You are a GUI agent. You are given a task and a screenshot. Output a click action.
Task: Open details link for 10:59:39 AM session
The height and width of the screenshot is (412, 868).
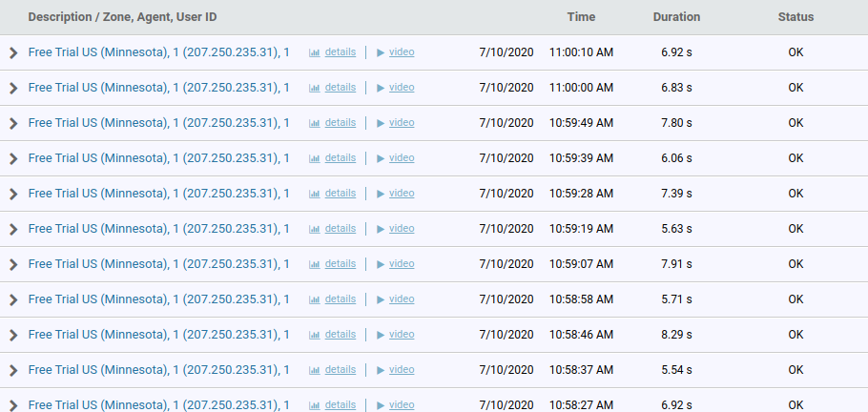341,158
